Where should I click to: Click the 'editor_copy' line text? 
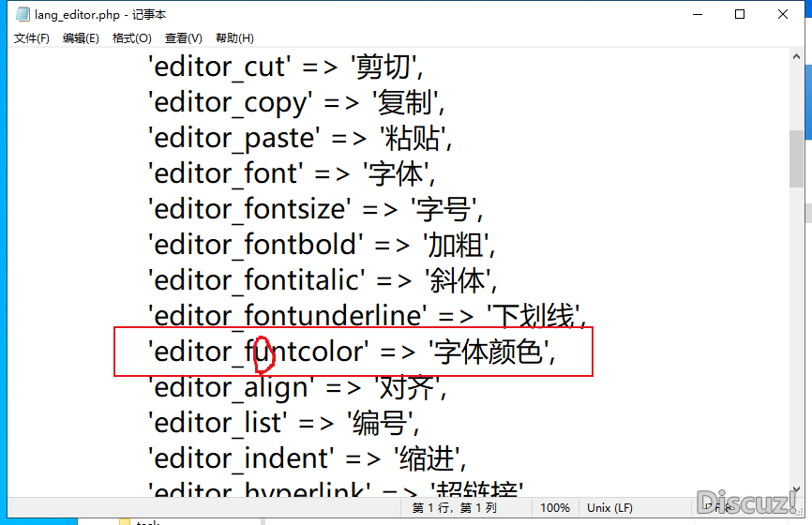(296, 103)
